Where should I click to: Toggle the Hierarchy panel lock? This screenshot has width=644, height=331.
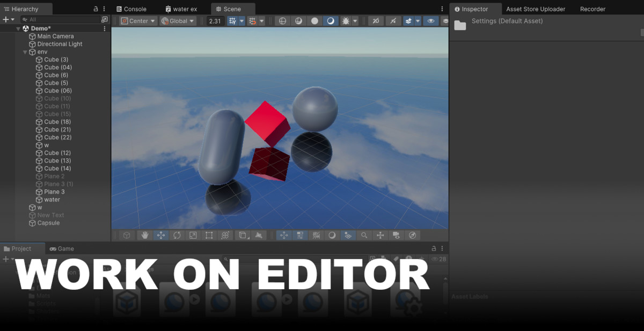tap(96, 9)
